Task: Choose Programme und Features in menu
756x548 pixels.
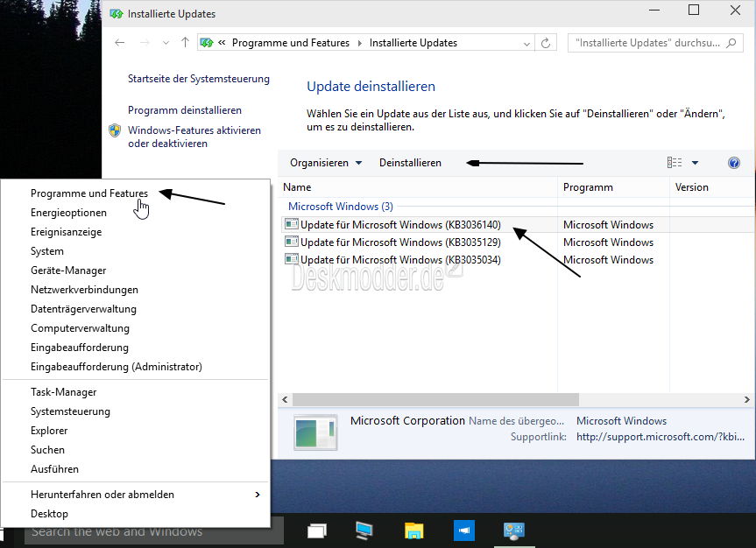Action: [89, 193]
